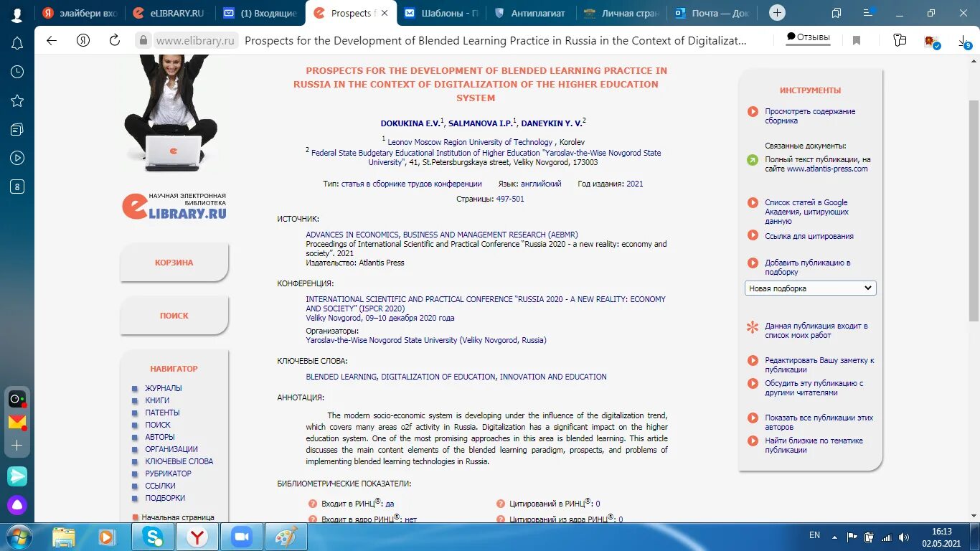Screen dimensions: 980x551
Task: Click the sidebar plus icon to add a service
Action: (x=17, y=446)
